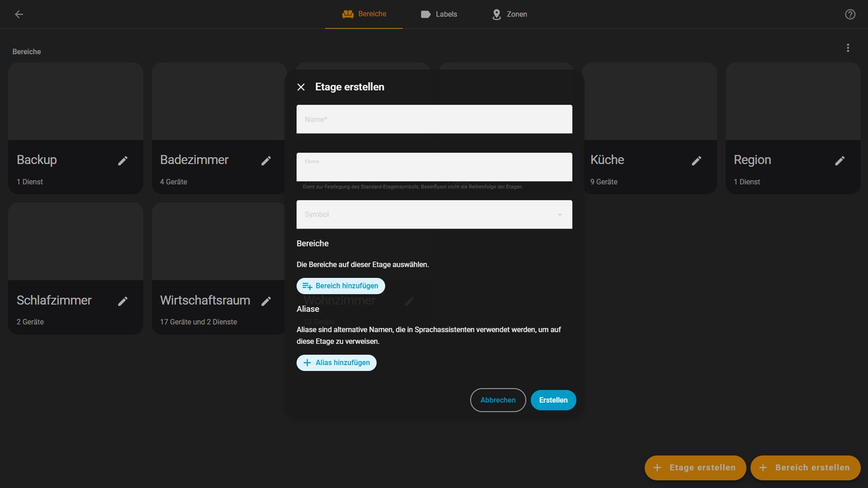Edit the Wirtschaftsraum area pencil icon
Screen dimensions: 868x488
tap(266, 301)
